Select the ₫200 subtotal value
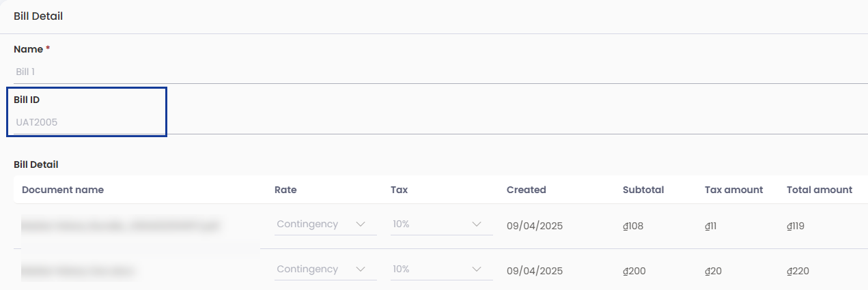 pos(634,271)
